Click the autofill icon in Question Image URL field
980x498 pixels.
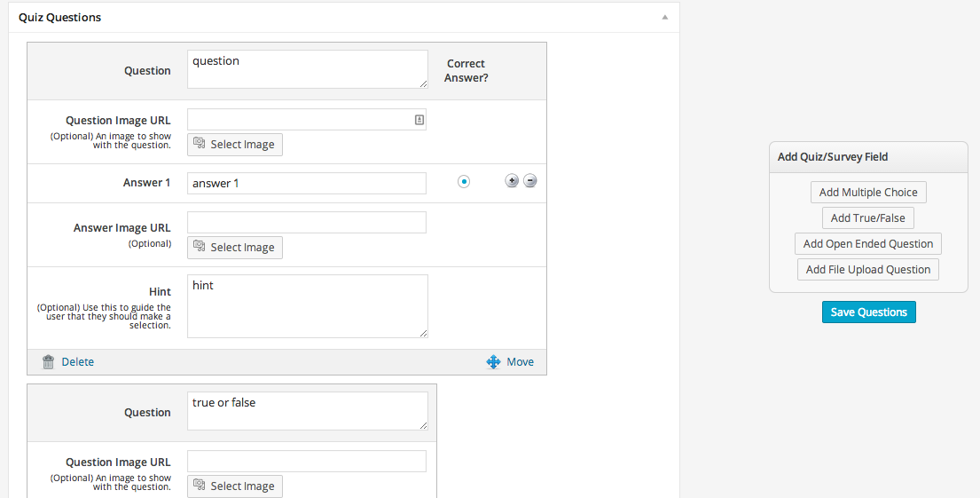tap(419, 120)
